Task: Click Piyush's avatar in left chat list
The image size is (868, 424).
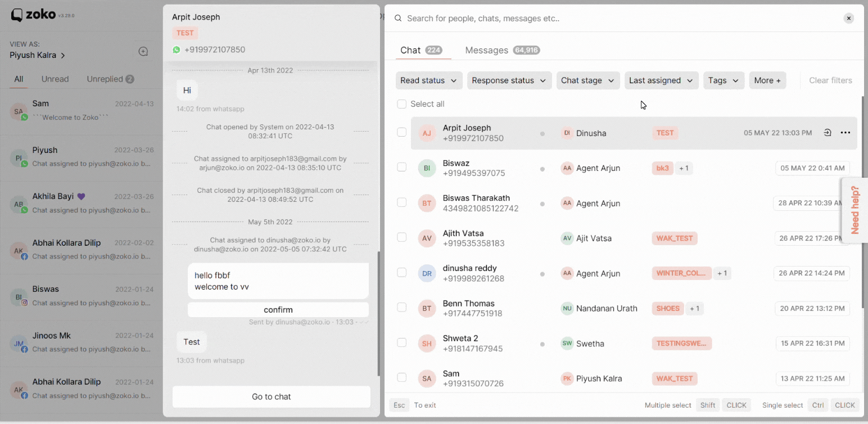Action: coord(19,158)
